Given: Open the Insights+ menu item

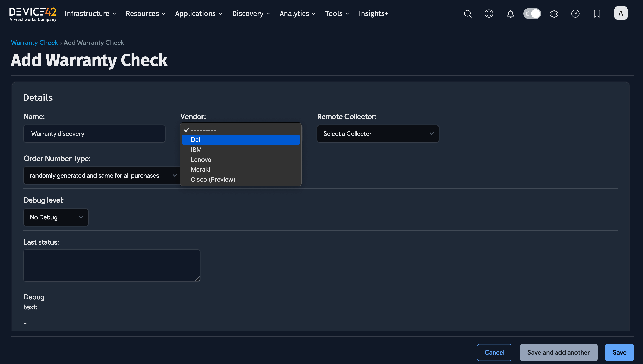Looking at the screenshot, I should pos(373,14).
